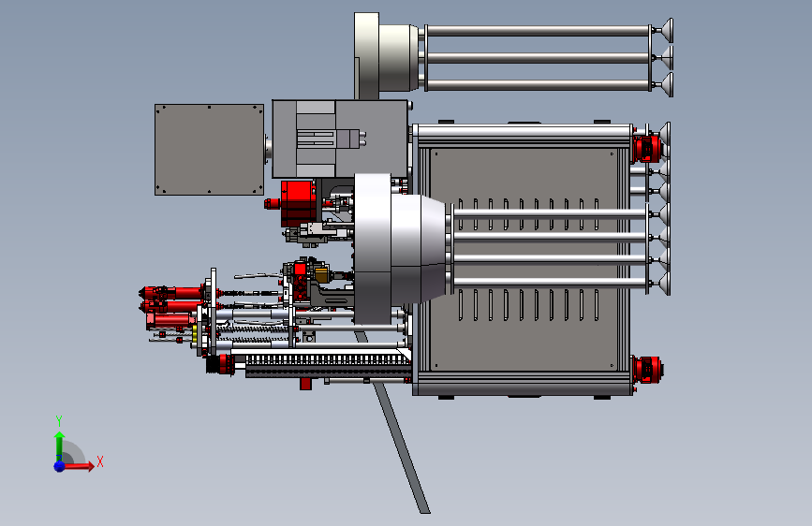Select the white cylindrical drum housing at the top
This screenshot has height=526, width=812.
(387, 55)
